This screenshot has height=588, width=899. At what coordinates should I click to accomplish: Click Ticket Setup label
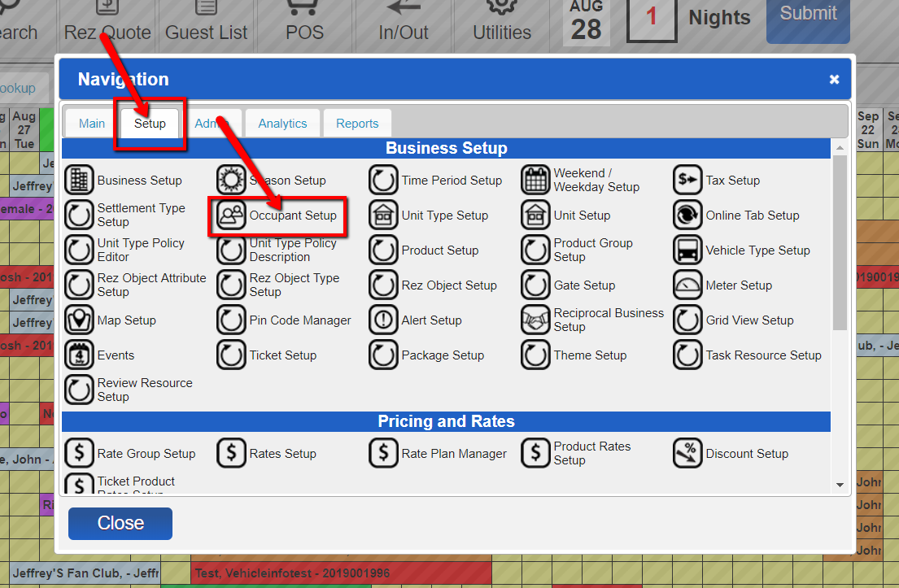coord(282,355)
